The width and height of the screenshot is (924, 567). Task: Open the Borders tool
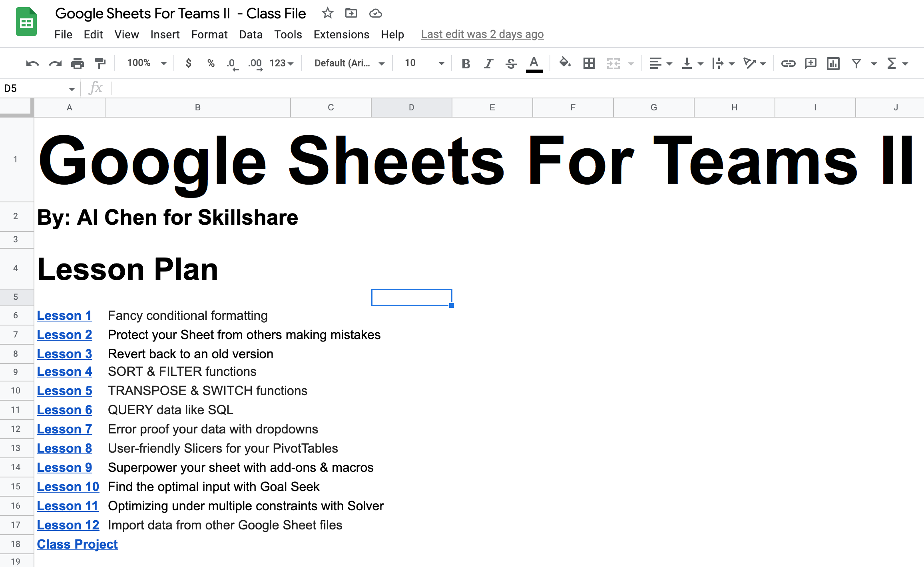[588, 63]
